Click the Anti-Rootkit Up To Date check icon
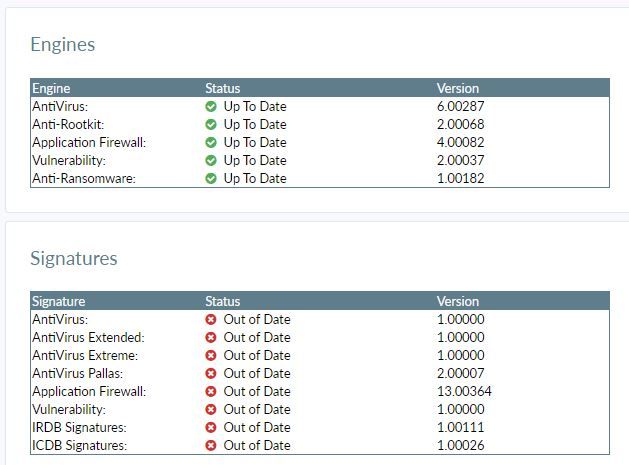Viewport: 629px width, 465px height. pyautogui.click(x=211, y=124)
